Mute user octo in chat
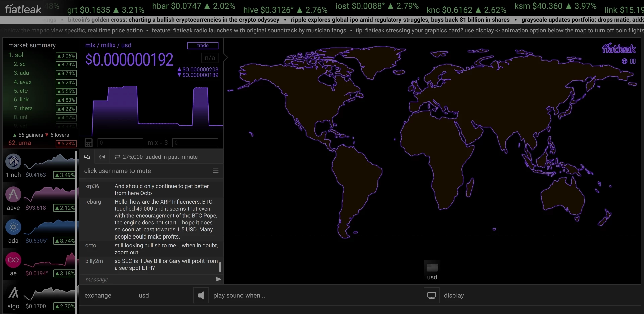Viewport: 644px width, 314px height. coord(91,245)
